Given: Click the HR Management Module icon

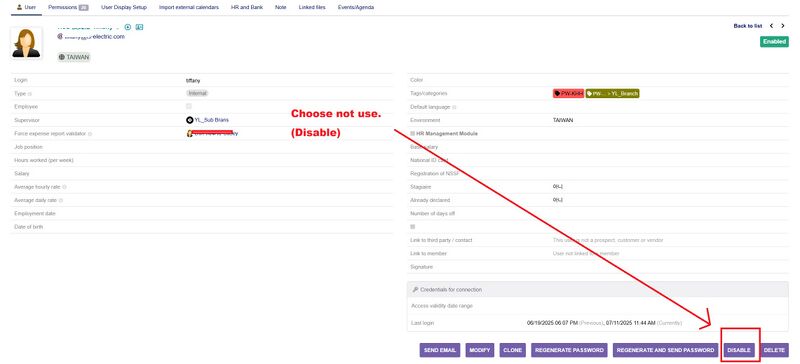Looking at the screenshot, I should click(x=413, y=133).
